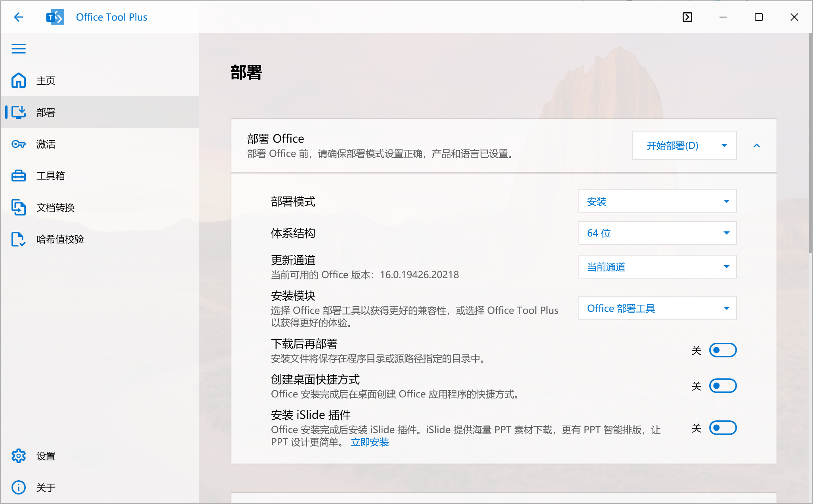The height and width of the screenshot is (504, 813).
Task: Open the home page house icon
Action: 19,80
